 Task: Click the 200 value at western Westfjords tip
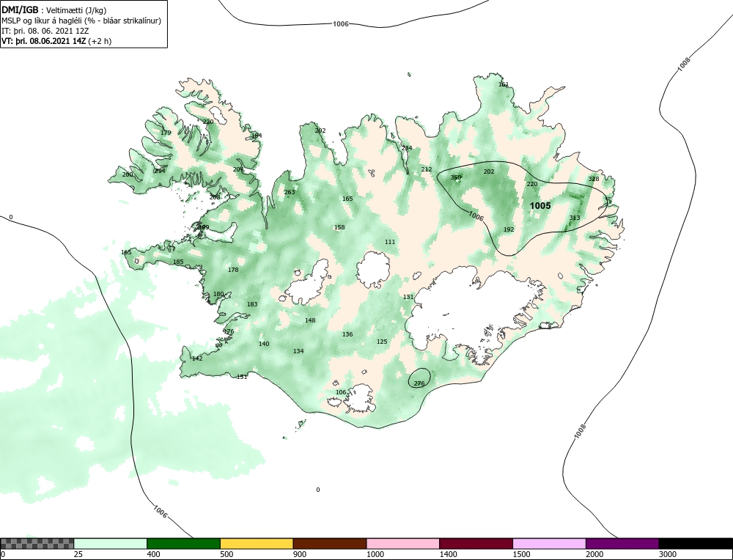click(127, 175)
